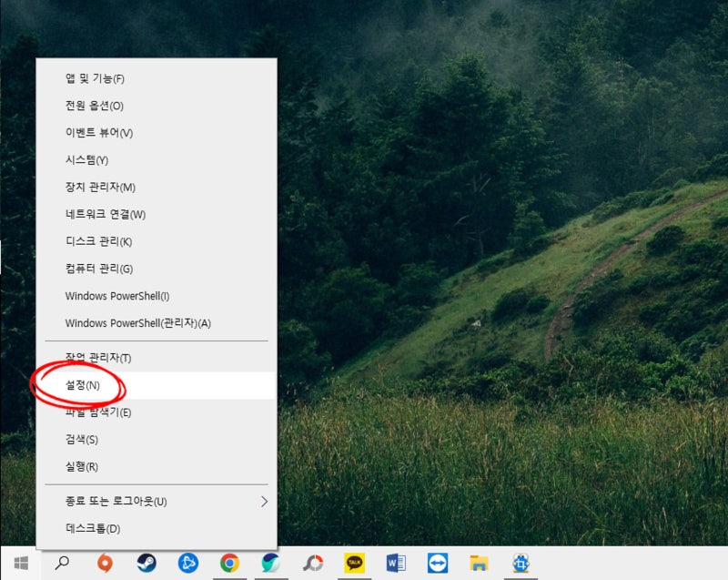Open File Explorer from the taskbar
Viewport: 728px width, 580px height.
478,565
